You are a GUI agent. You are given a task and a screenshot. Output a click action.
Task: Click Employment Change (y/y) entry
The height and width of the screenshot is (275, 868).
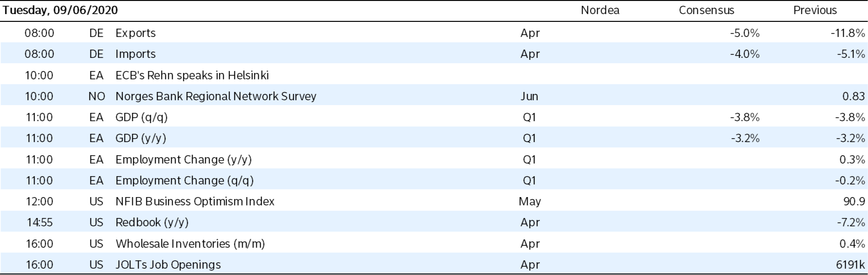pos(183,160)
